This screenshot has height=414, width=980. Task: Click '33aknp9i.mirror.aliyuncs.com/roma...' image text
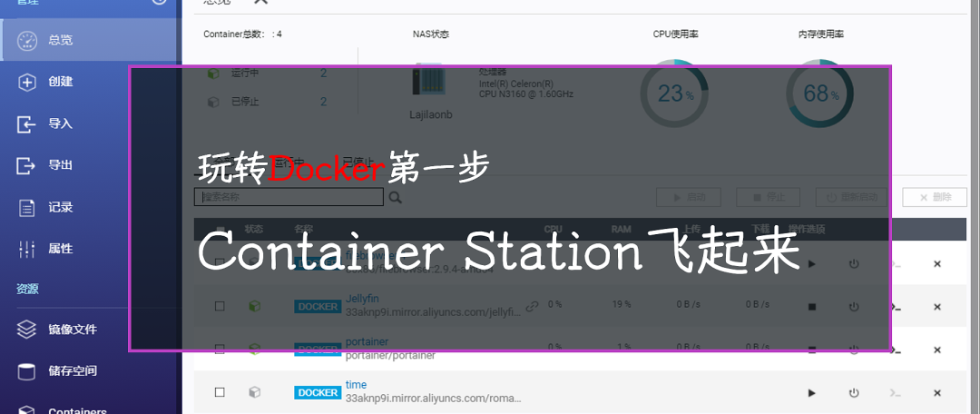pyautogui.click(x=433, y=398)
